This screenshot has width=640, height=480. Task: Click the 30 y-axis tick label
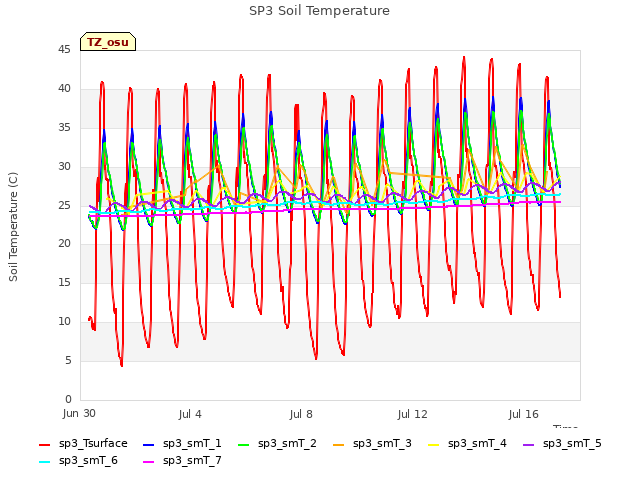pos(64,167)
